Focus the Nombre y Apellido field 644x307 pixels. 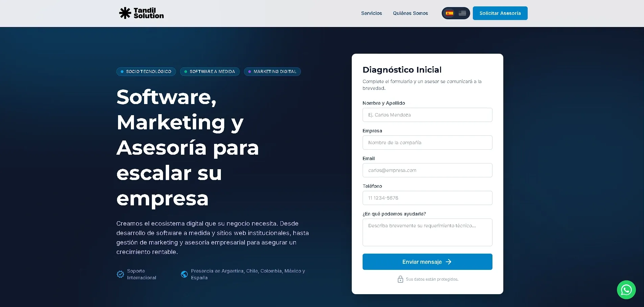427,115
